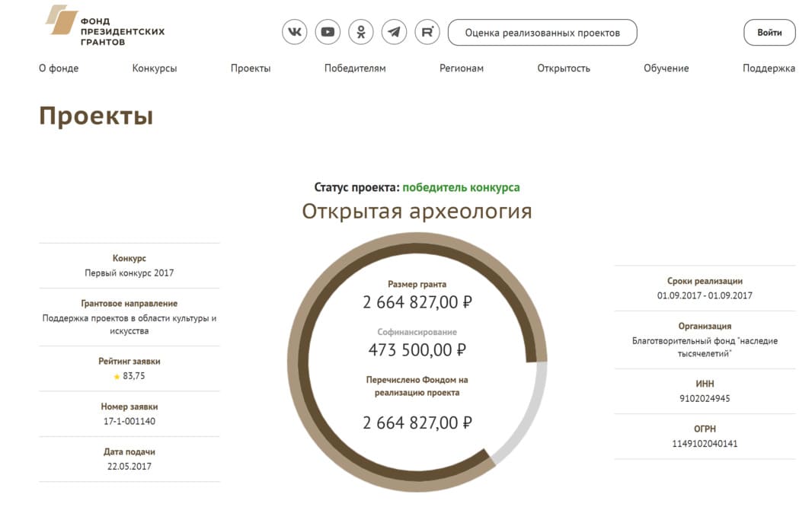
Task: Open the Конкурсы menu item
Action: pos(155,69)
